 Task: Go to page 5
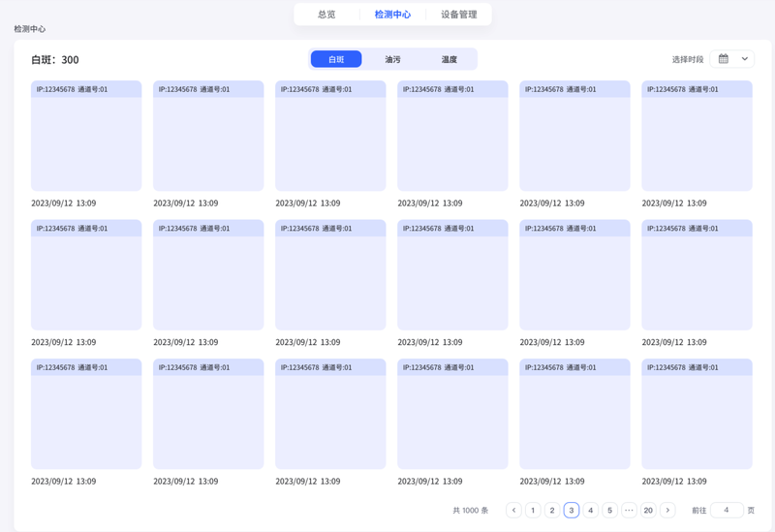[610, 511]
